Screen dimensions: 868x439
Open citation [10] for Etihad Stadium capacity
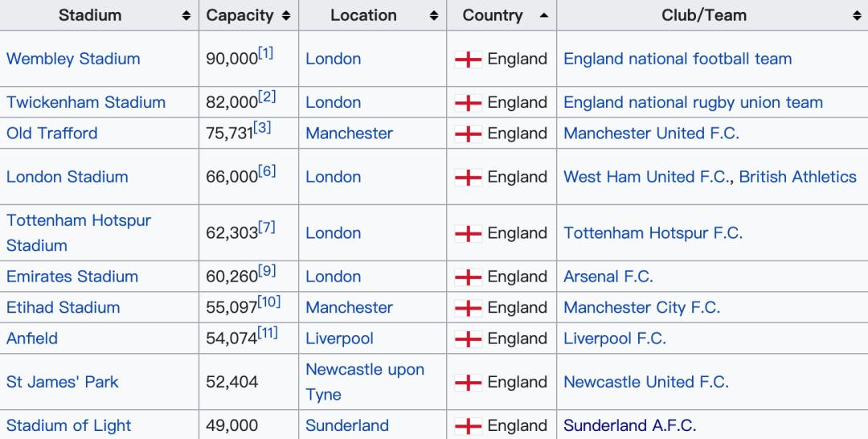coord(268,302)
